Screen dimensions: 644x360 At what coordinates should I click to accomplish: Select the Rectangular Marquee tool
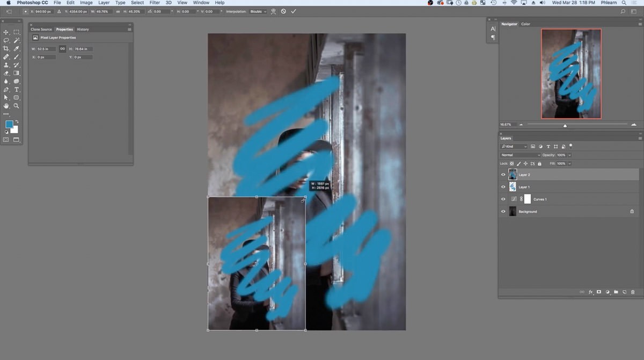click(x=17, y=32)
